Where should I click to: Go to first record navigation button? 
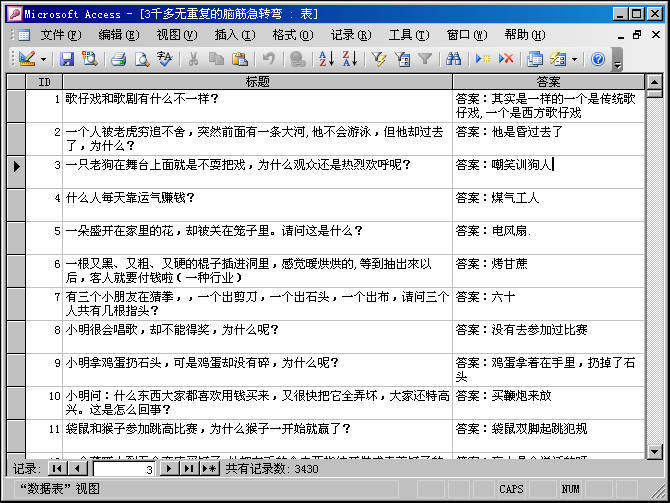57,469
